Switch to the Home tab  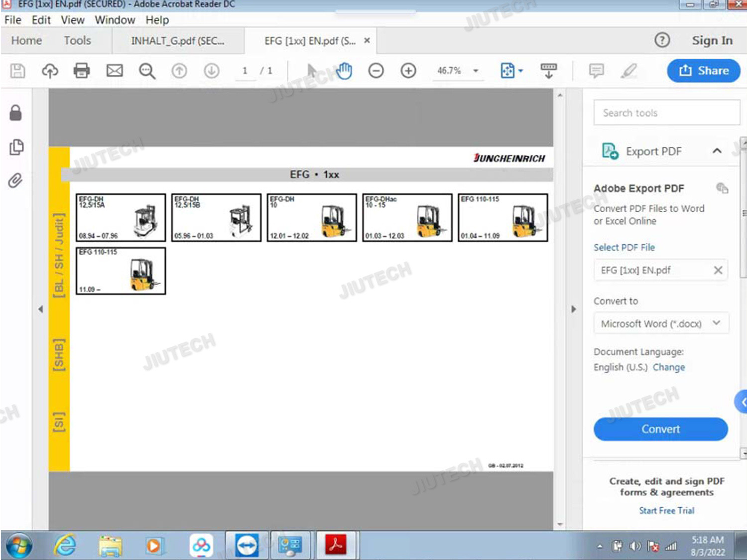pyautogui.click(x=27, y=40)
